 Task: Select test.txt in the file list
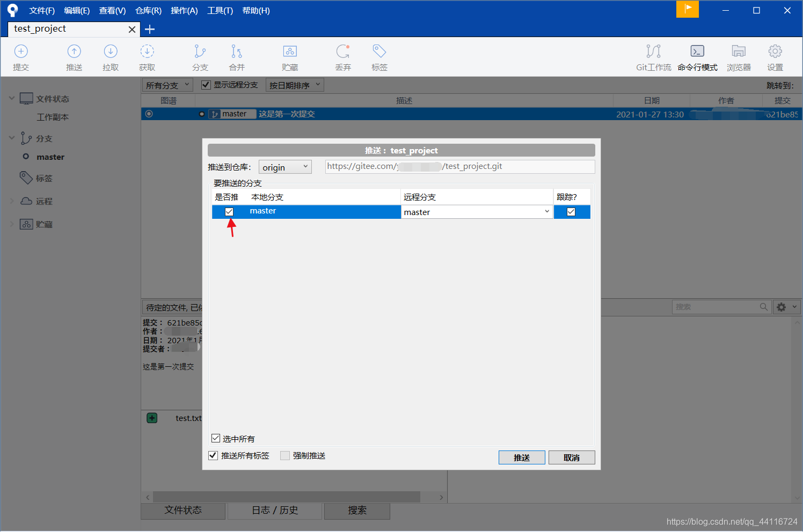[188, 418]
